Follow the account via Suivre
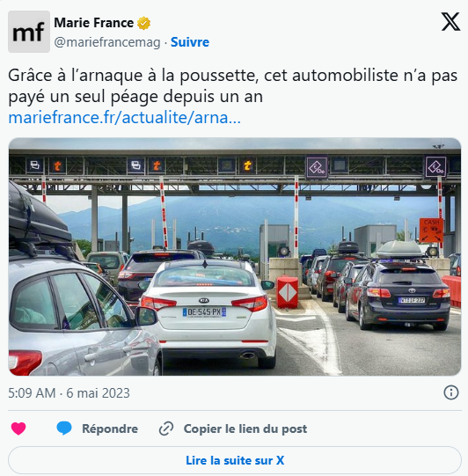This screenshot has height=476, width=468. click(x=190, y=42)
